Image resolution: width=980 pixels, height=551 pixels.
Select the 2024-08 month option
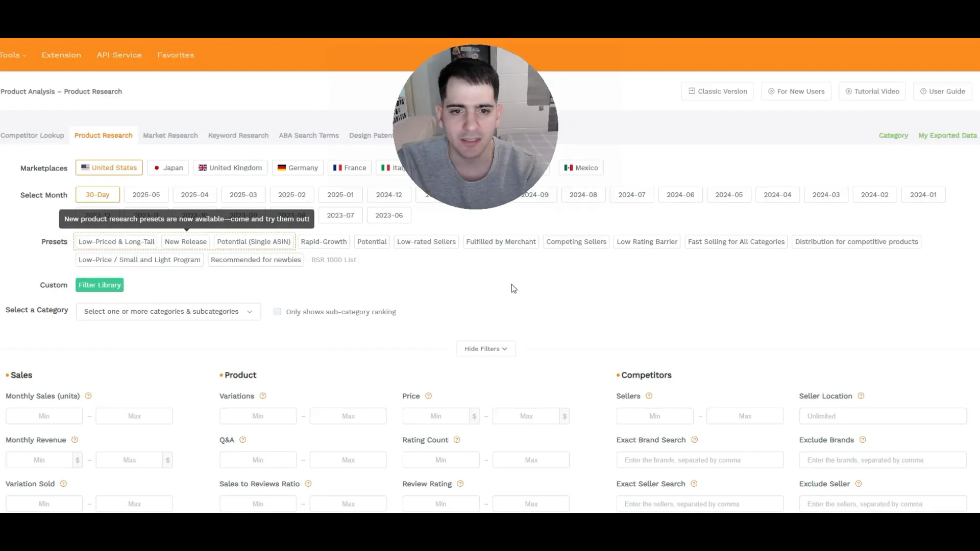583,195
